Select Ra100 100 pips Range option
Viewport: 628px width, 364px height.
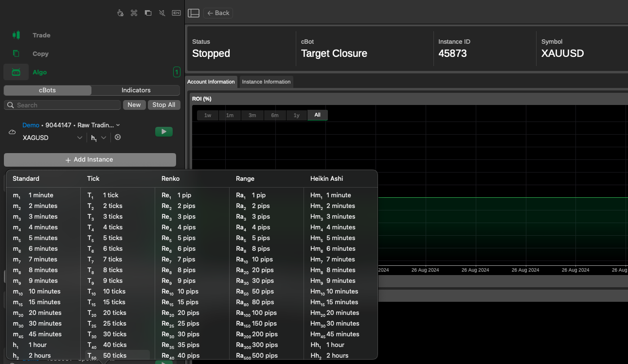(x=267, y=312)
